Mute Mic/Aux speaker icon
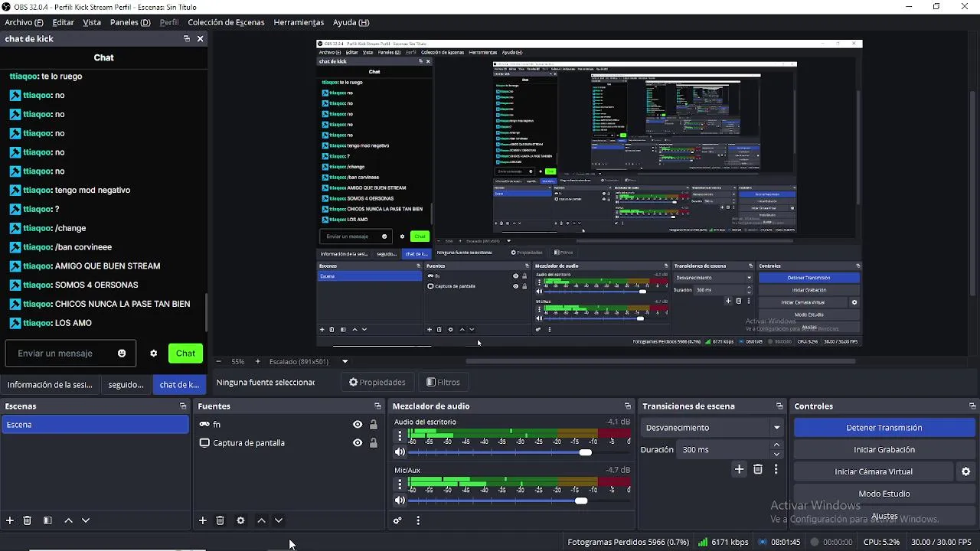Image resolution: width=980 pixels, height=551 pixels. click(x=400, y=500)
